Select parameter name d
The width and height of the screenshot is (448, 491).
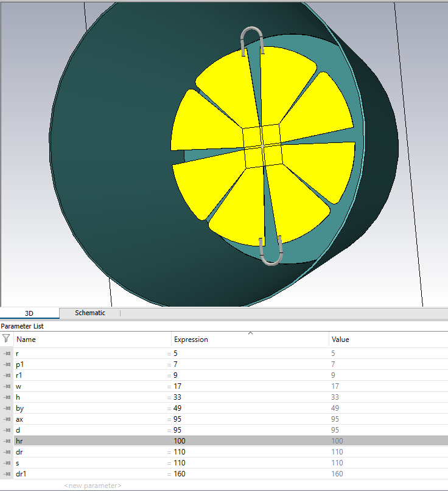pyautogui.click(x=18, y=430)
